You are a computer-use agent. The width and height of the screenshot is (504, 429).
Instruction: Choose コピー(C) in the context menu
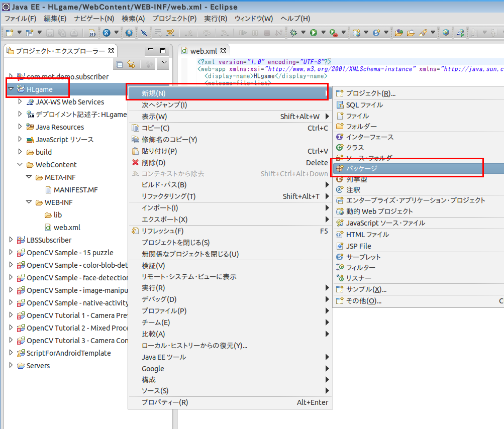click(x=230, y=128)
